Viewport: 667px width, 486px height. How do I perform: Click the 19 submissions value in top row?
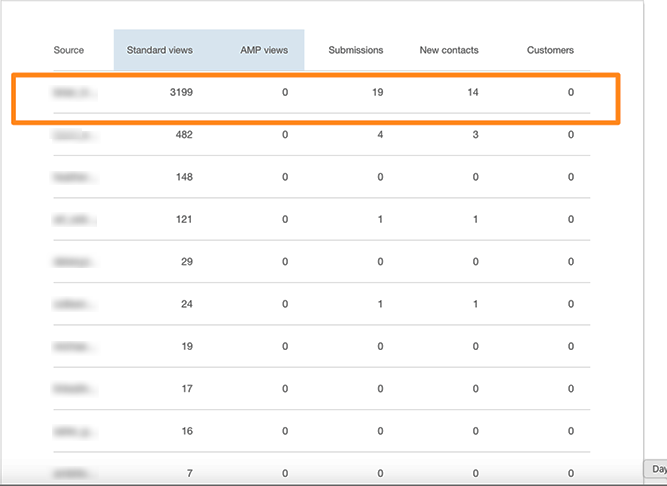378,92
